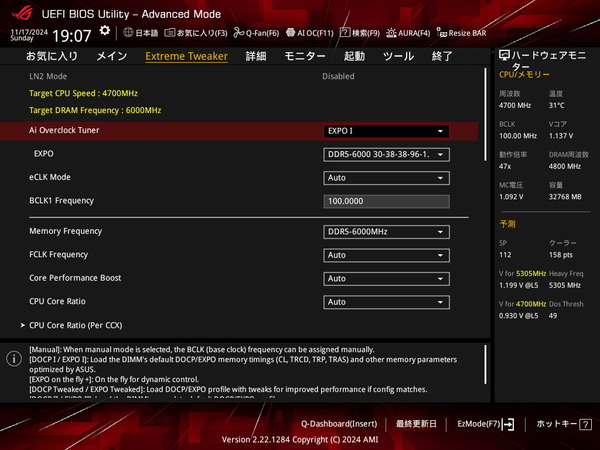Screen dimensions: 600x450
Task: Open the Ai Overclock Tuner dropdown
Action: pos(386,131)
